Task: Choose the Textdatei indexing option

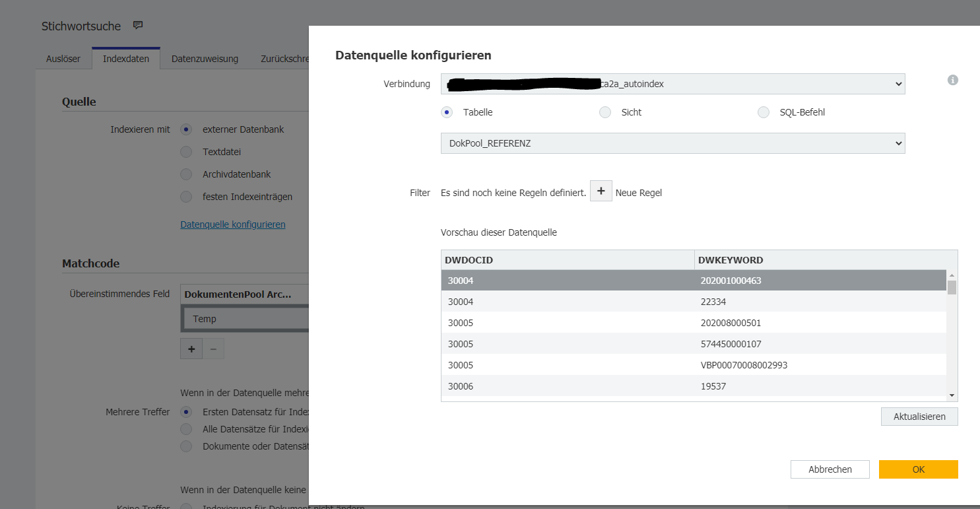Action: click(x=187, y=152)
